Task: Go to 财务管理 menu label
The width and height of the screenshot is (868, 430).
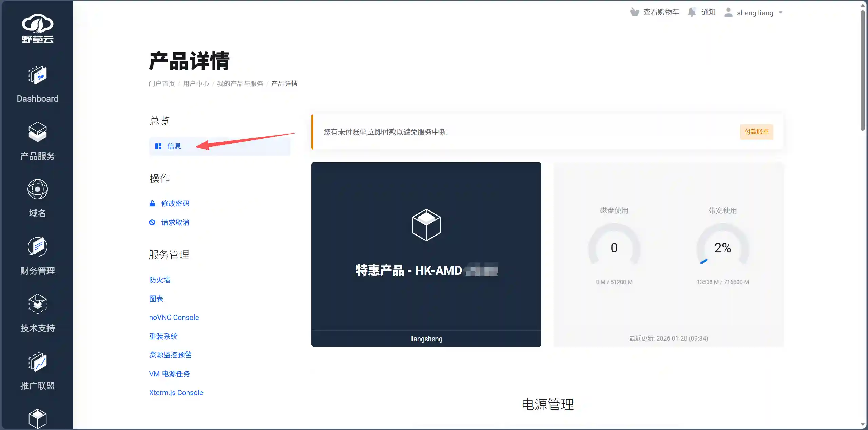Action: point(38,271)
